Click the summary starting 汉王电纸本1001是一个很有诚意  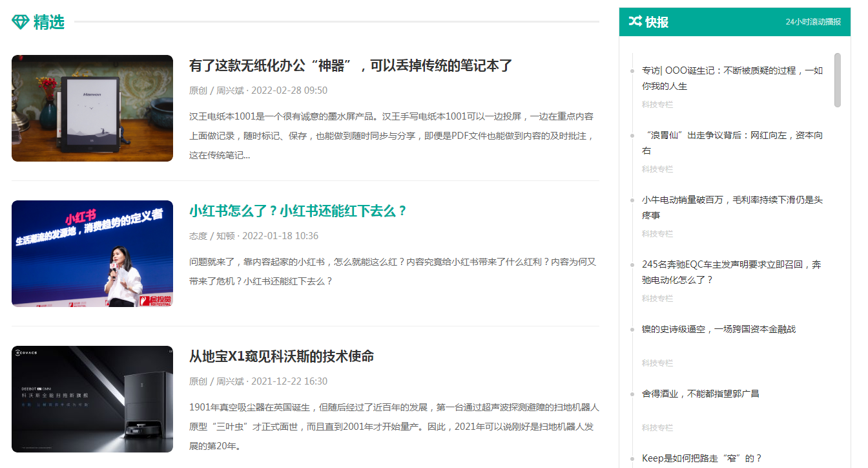point(391,136)
